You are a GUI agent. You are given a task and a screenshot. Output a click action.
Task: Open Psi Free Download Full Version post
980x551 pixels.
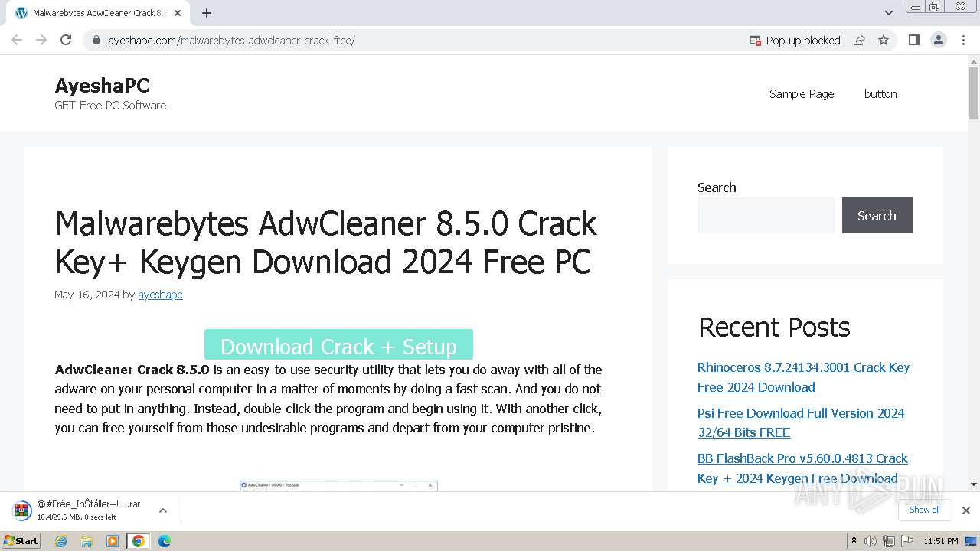[x=801, y=422]
